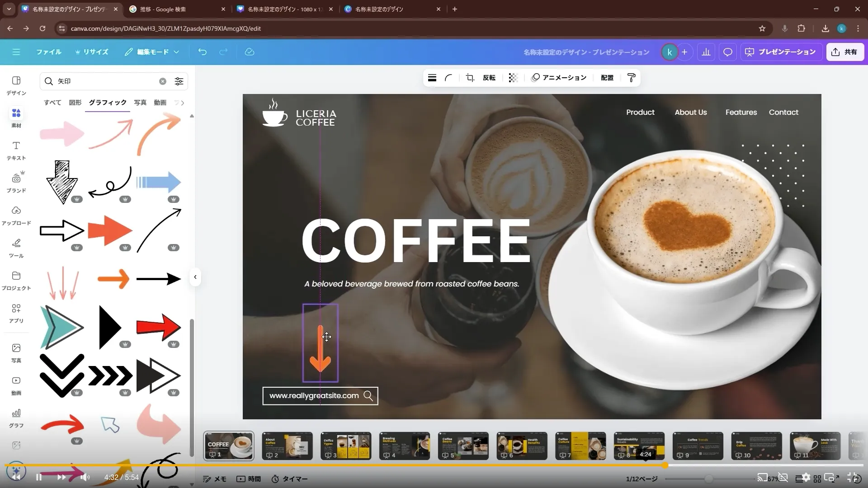Click the transparency checkerboard icon
This screenshot has height=488, width=868.
point(513,78)
